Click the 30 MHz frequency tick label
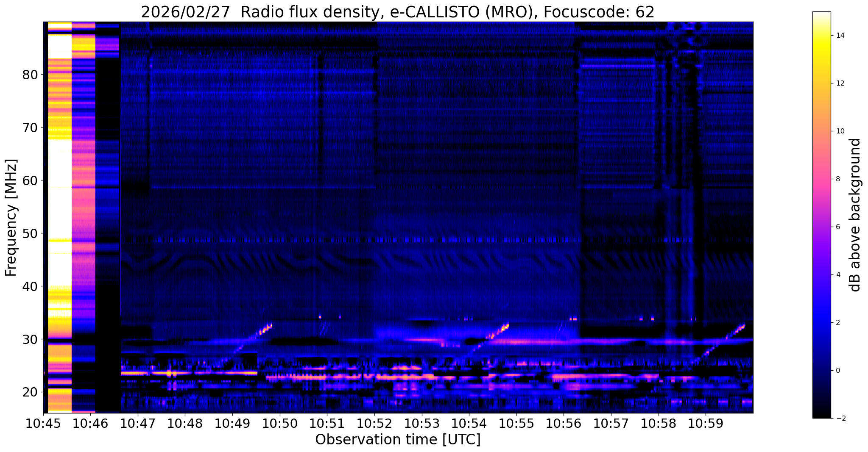The height and width of the screenshot is (452, 868). coord(30,339)
